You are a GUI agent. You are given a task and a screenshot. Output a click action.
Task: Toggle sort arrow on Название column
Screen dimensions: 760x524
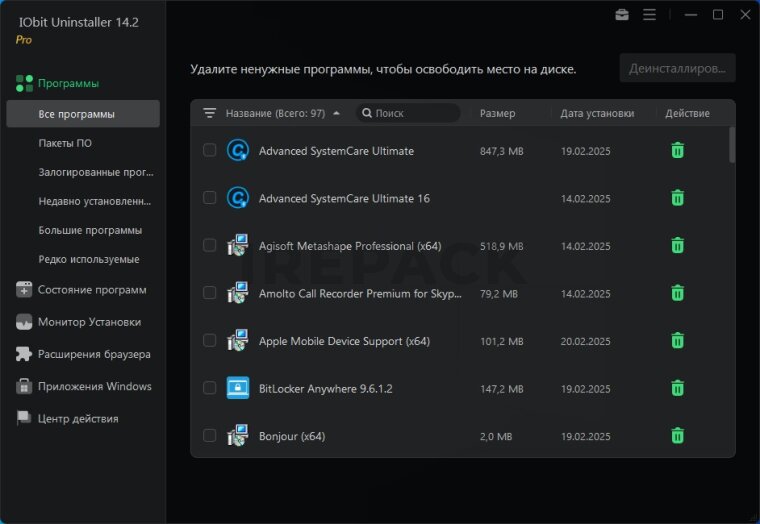336,113
